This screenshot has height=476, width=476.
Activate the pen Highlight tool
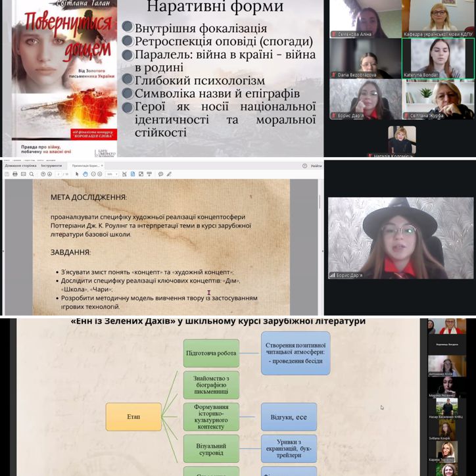click(x=169, y=174)
